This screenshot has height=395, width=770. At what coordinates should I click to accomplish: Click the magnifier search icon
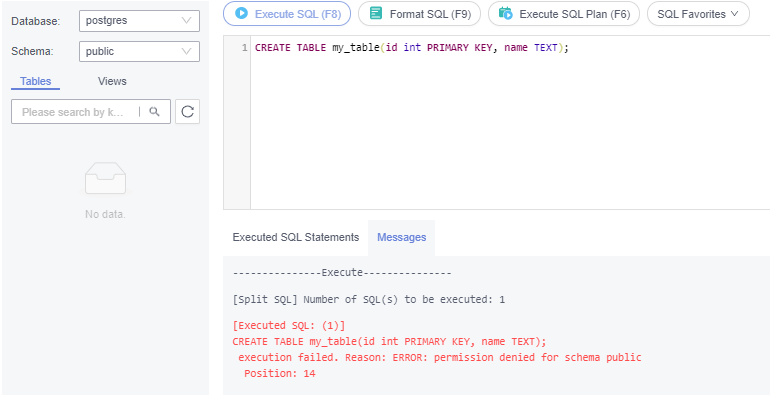pos(155,112)
